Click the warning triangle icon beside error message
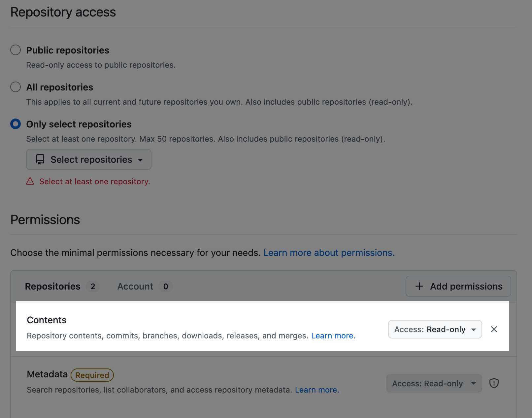Screen dimensions: 532x418 click(30, 181)
